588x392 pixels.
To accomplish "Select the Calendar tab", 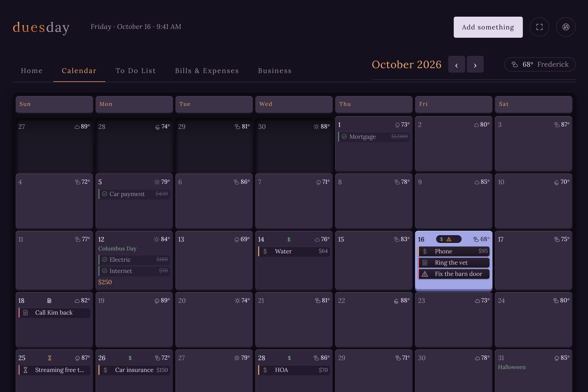I will [x=79, y=71].
